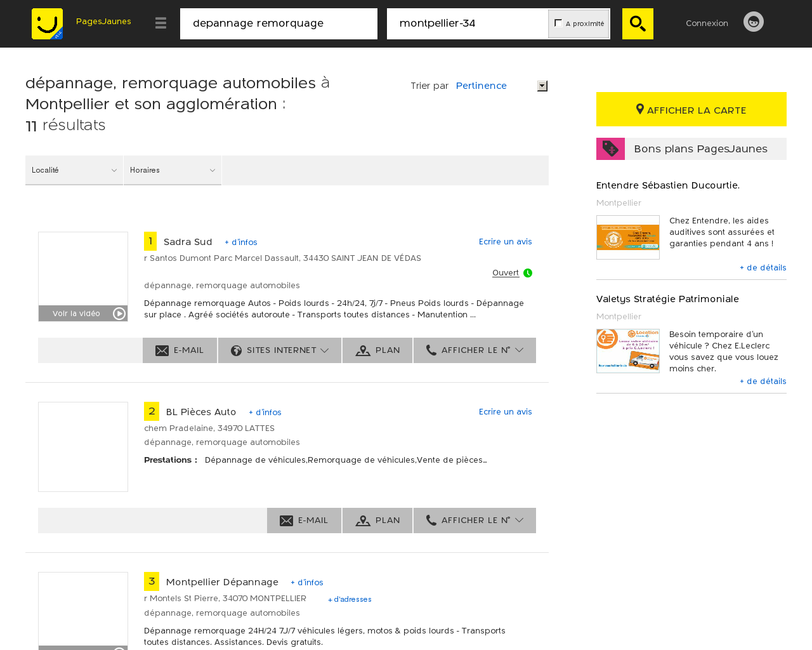Click Entendre Sébastien Ducourtie ad title
Screen dimensions: 812x650
668,185
